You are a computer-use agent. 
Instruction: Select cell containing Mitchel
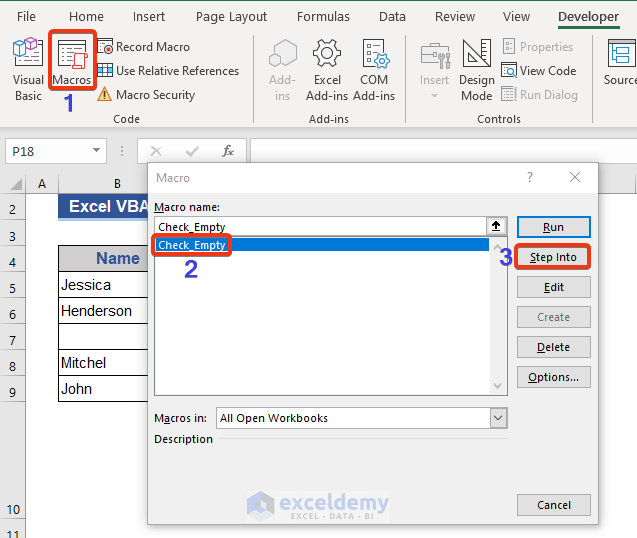point(103,363)
